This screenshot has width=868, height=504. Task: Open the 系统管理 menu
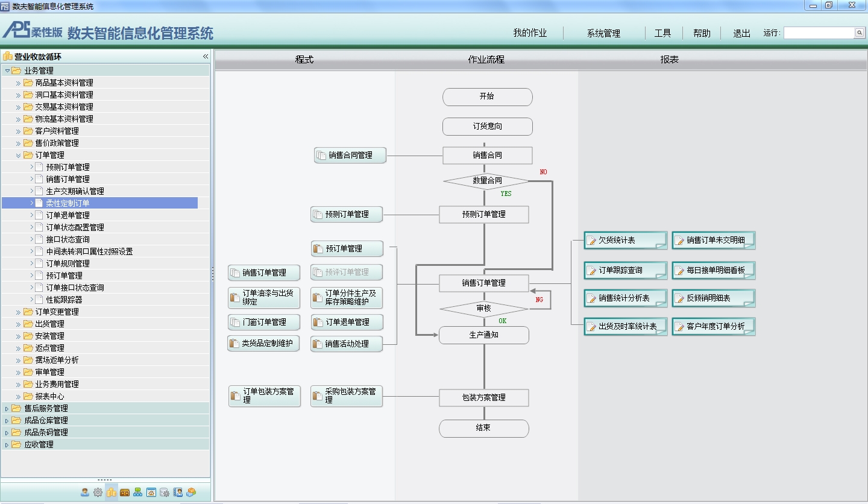tap(603, 33)
